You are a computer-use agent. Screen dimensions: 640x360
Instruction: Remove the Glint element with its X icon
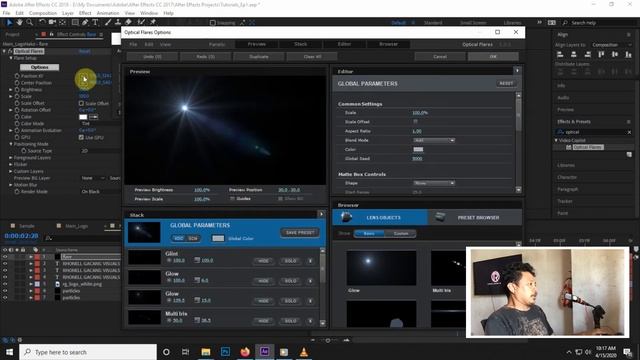point(310,260)
